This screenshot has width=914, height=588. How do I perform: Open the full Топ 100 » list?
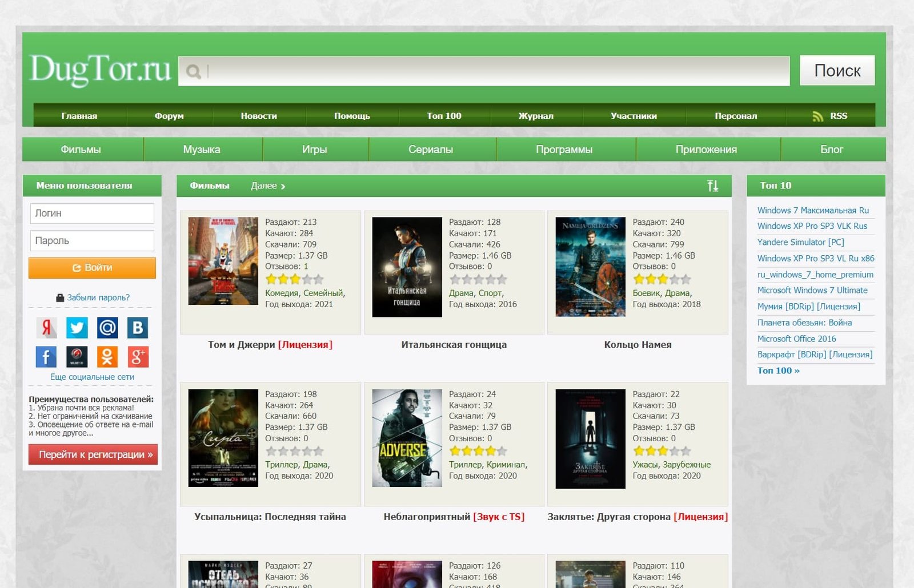pyautogui.click(x=778, y=370)
